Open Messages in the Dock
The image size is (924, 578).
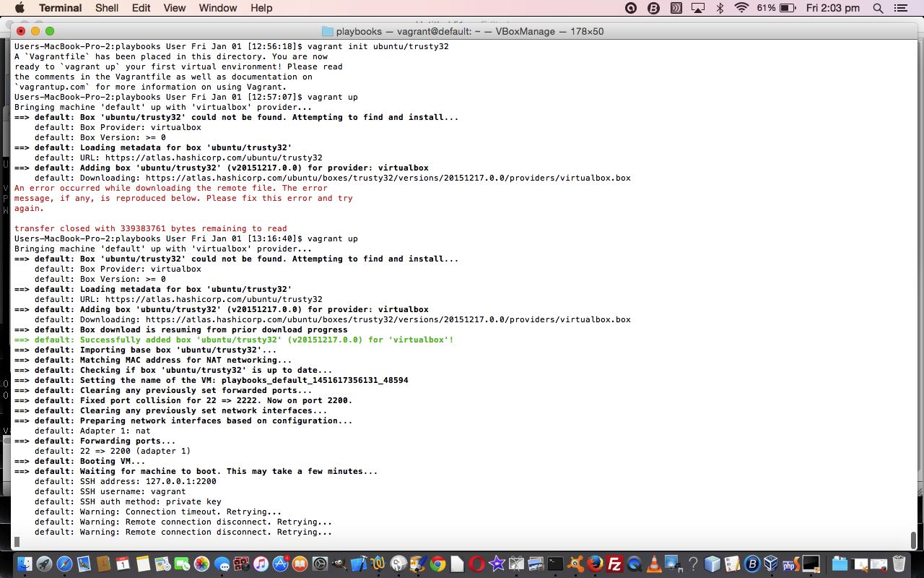(222, 564)
